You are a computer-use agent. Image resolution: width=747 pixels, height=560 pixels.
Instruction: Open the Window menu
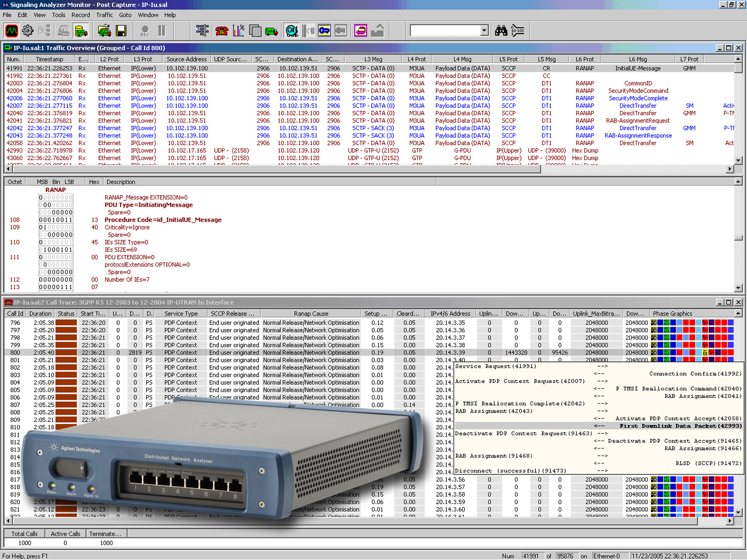point(148,15)
